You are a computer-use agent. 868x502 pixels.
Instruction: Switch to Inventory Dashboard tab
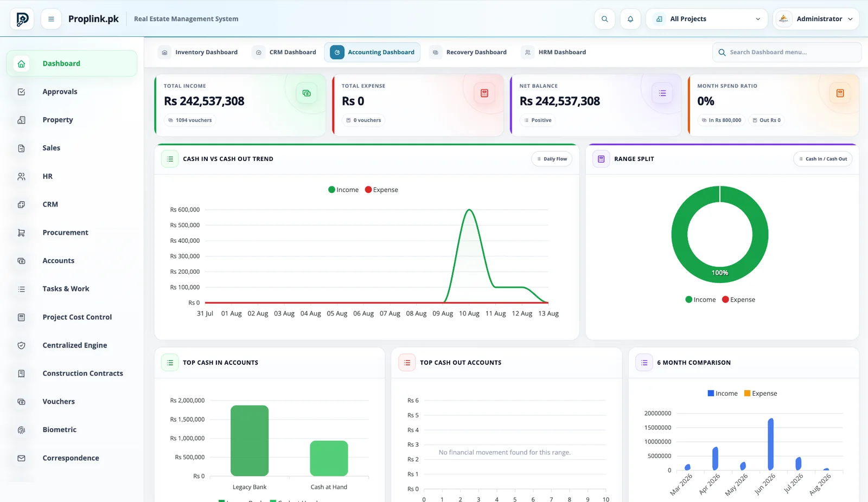click(x=199, y=53)
